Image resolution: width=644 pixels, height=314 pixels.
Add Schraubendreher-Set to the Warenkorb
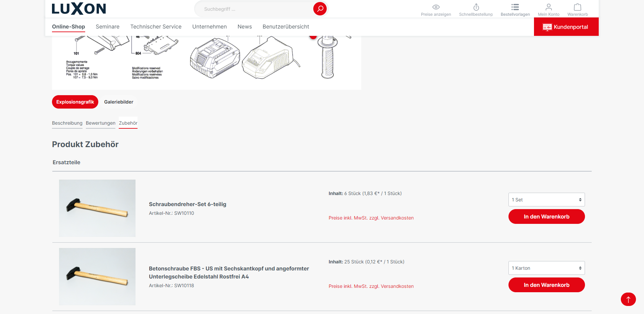(546, 217)
